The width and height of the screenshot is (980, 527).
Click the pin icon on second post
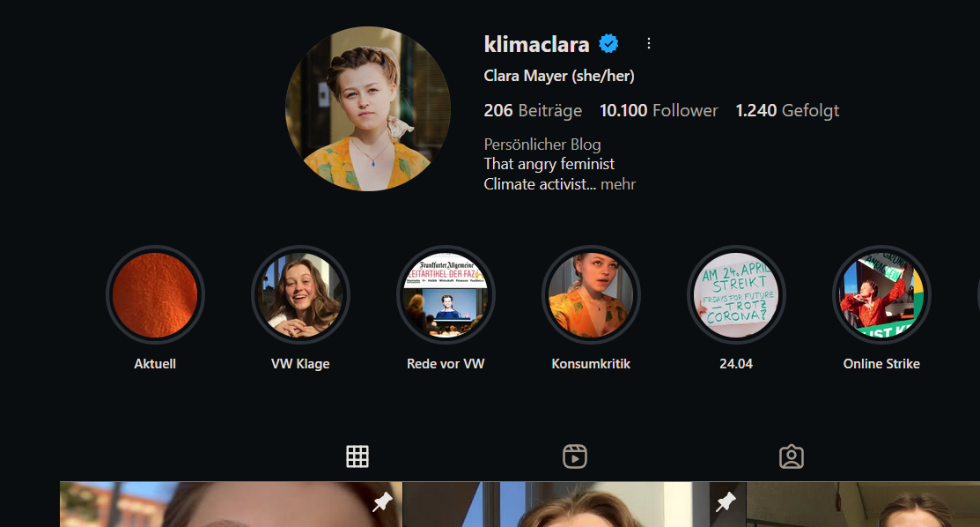(726, 502)
